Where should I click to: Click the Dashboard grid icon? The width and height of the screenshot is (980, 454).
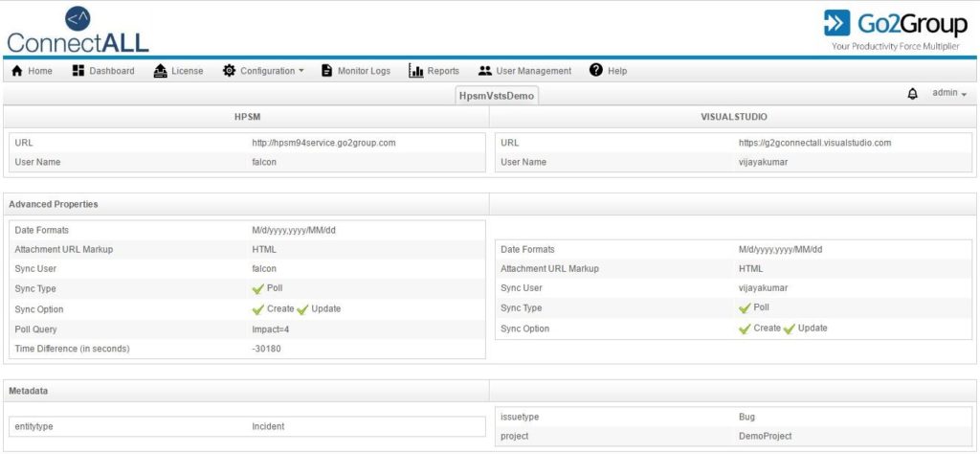point(78,70)
